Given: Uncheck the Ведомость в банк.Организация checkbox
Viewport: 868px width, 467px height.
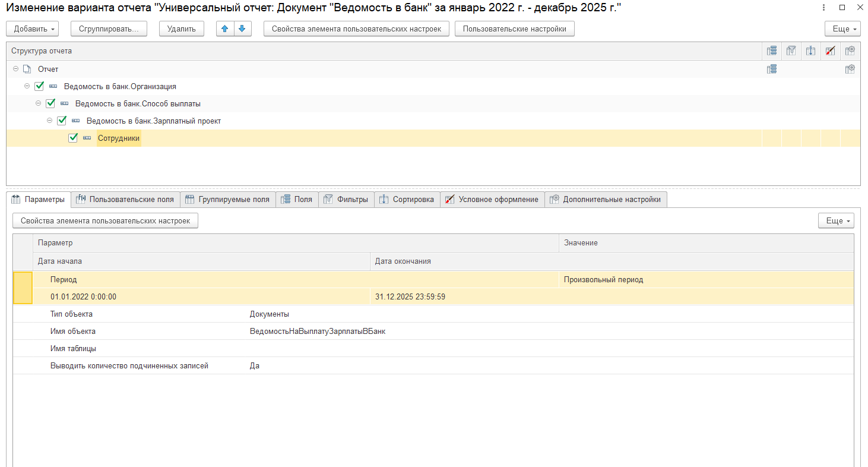Looking at the screenshot, I should pos(39,86).
